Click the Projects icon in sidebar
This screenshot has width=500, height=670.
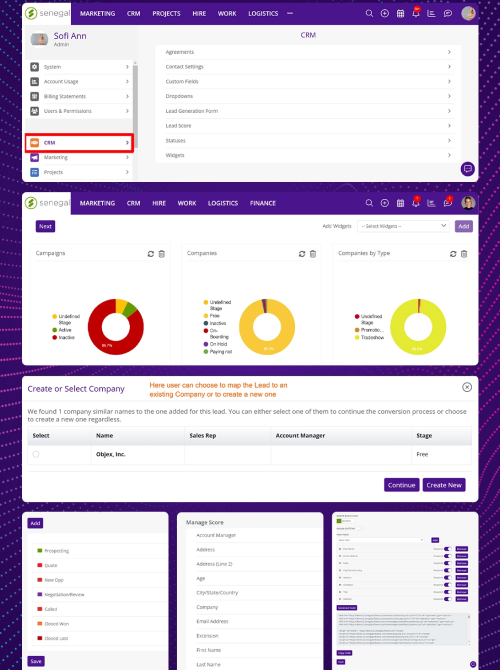[x=35, y=172]
